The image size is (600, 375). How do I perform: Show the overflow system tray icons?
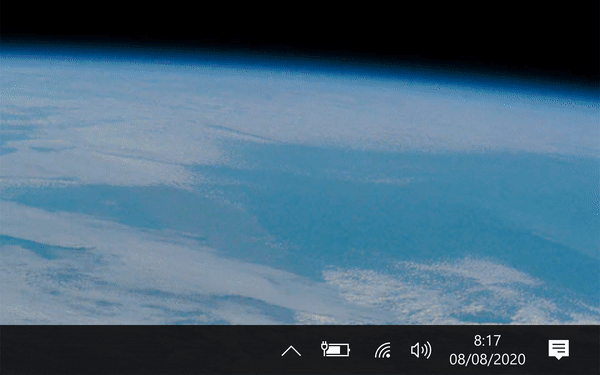291,350
